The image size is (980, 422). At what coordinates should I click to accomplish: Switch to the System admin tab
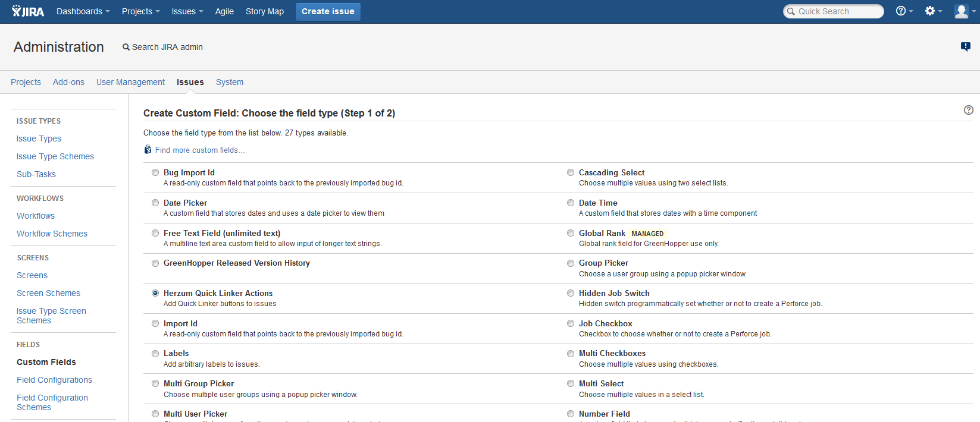click(x=229, y=82)
